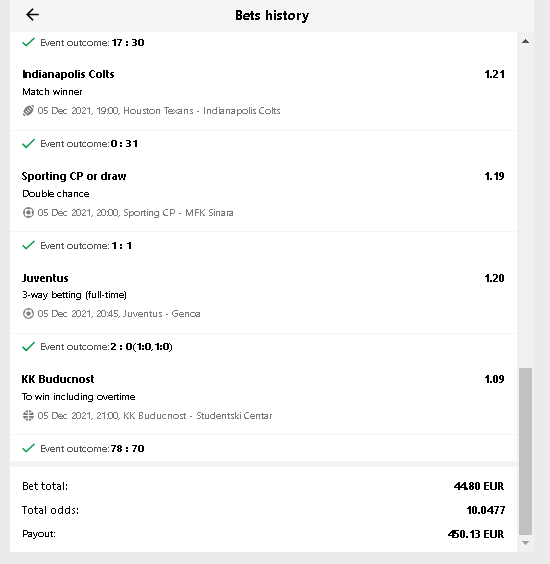Open Sporting CP or draw selection
This screenshot has width=550, height=564.
74,176
